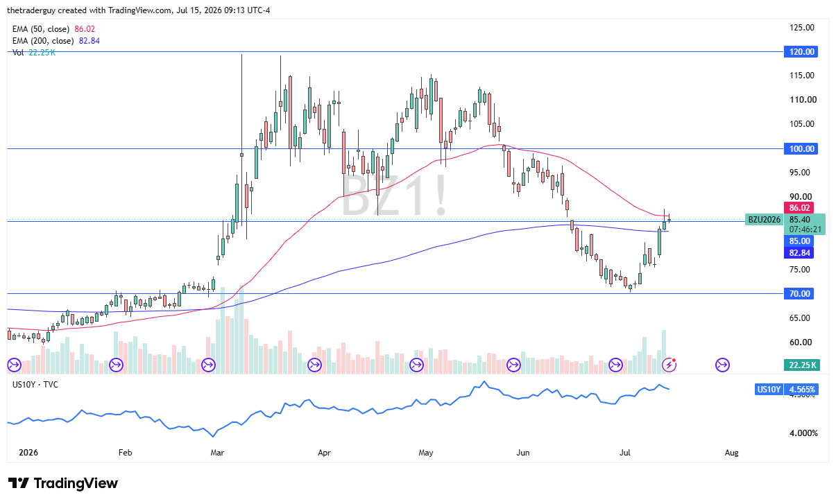Viewport: 836px width, 504px height.
Task: Select the 105.00 price axis value
Action: [802, 123]
